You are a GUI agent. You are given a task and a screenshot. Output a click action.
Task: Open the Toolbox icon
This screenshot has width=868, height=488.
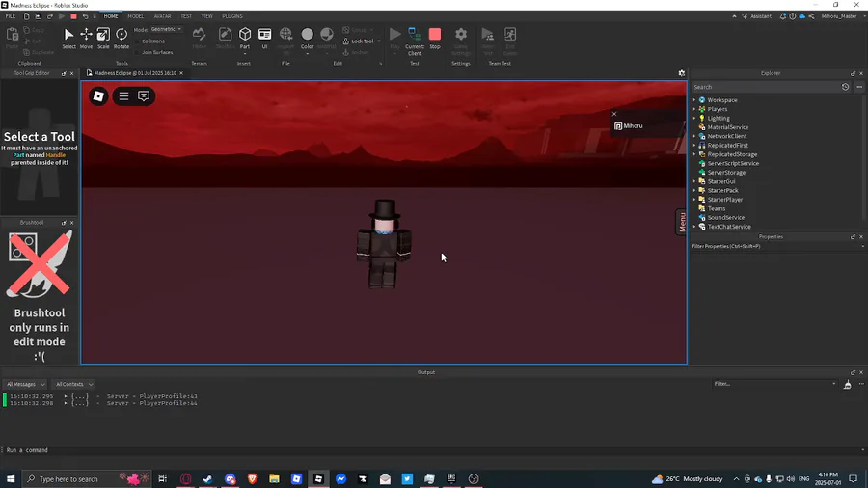click(225, 38)
